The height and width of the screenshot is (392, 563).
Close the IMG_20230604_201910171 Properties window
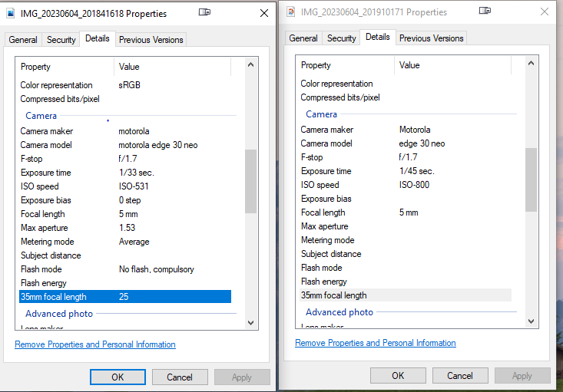544,12
